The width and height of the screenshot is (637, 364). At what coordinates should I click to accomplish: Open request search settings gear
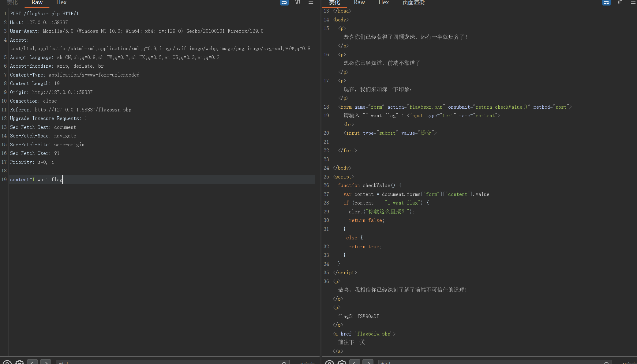[20, 362]
